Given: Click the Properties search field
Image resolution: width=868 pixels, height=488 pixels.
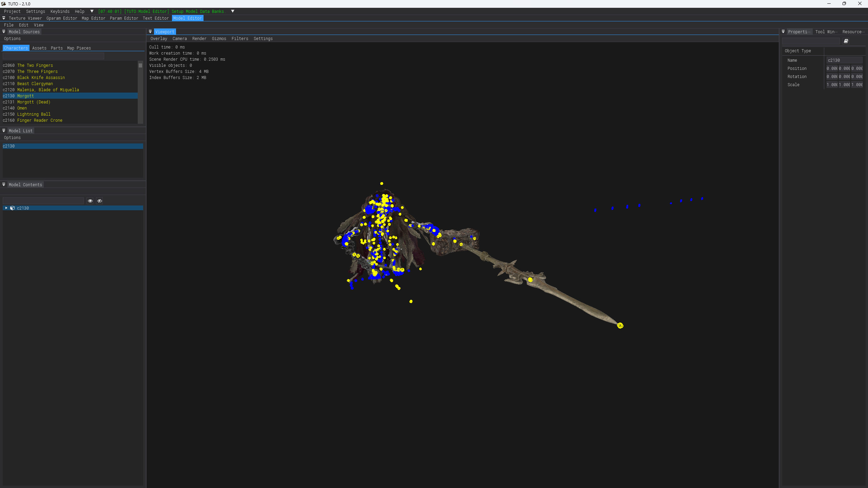Looking at the screenshot, I should (x=811, y=41).
